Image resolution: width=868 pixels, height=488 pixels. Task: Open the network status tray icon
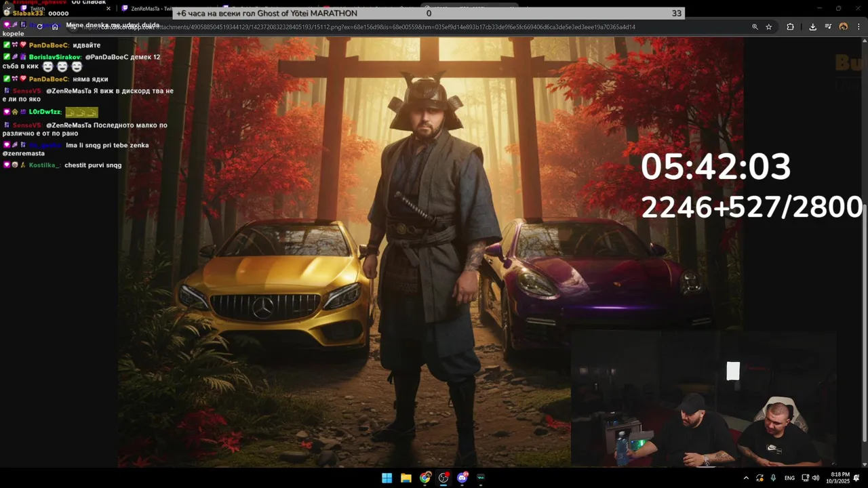[x=805, y=478]
